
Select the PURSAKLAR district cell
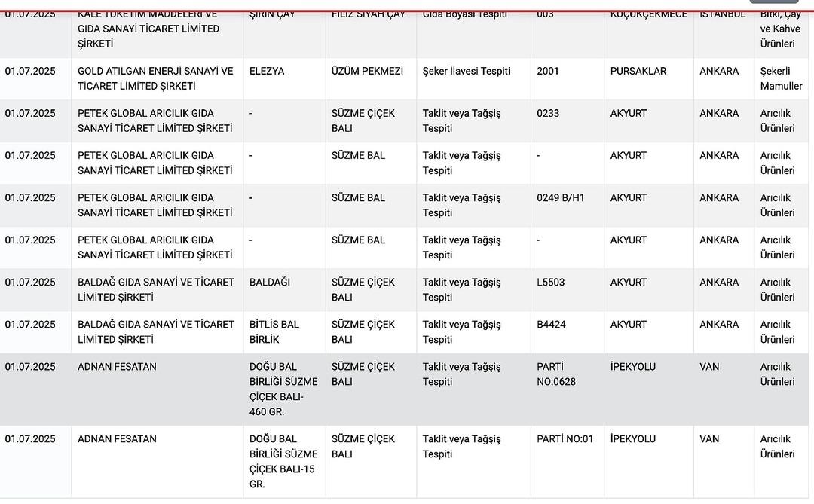(x=638, y=72)
